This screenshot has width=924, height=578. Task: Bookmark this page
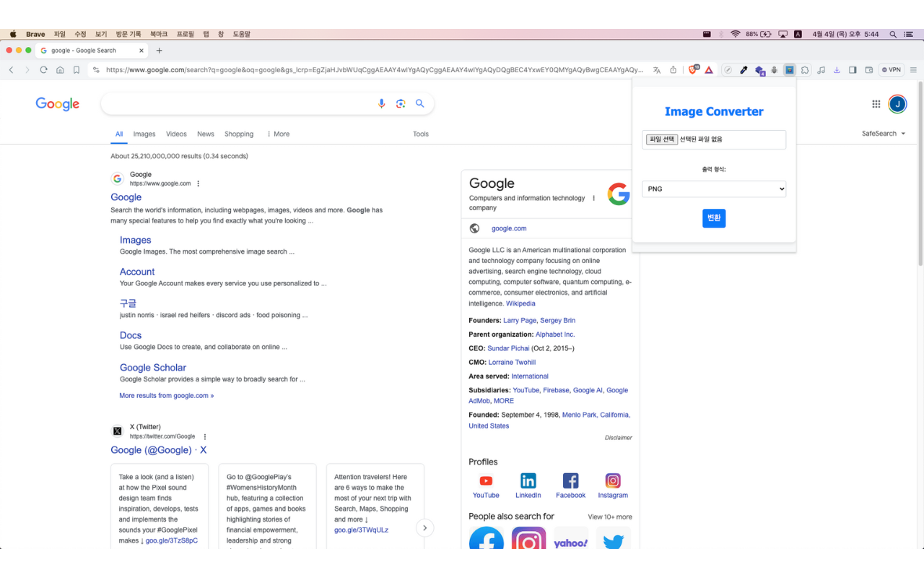click(x=77, y=70)
